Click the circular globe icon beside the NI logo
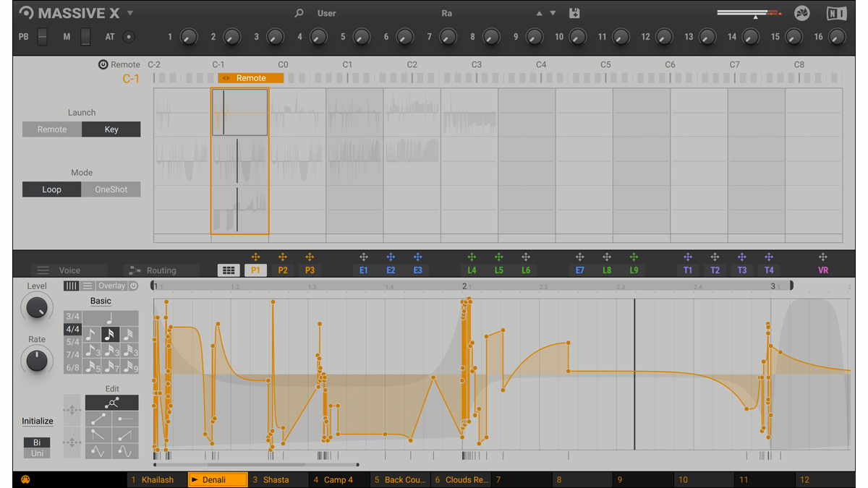The image size is (868, 488). (x=801, y=13)
